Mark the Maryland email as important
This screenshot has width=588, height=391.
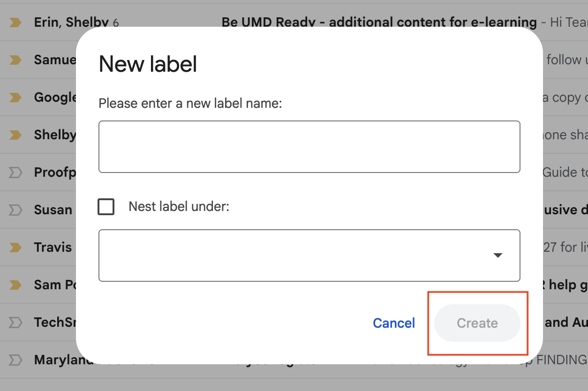coord(15,360)
